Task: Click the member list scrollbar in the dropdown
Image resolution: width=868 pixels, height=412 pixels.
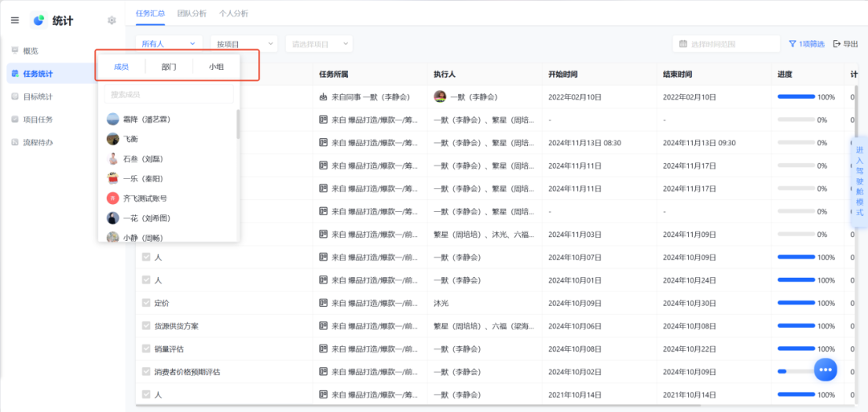Action: (239, 124)
